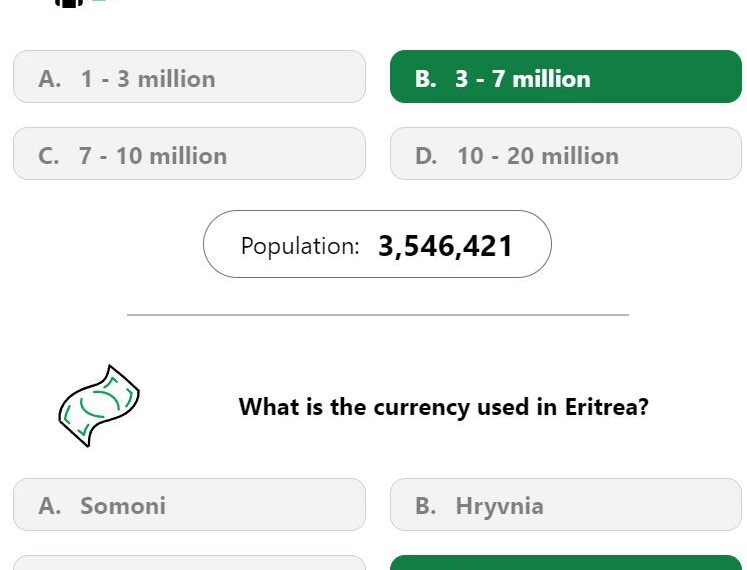Viewport: 747px width, 570px height.
Task: Choose the "Hryvnia" answer option
Action: tap(565, 505)
